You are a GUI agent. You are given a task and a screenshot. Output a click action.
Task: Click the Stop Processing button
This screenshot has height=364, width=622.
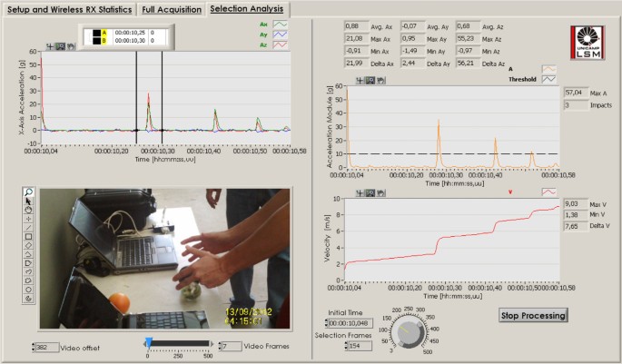pos(533,316)
